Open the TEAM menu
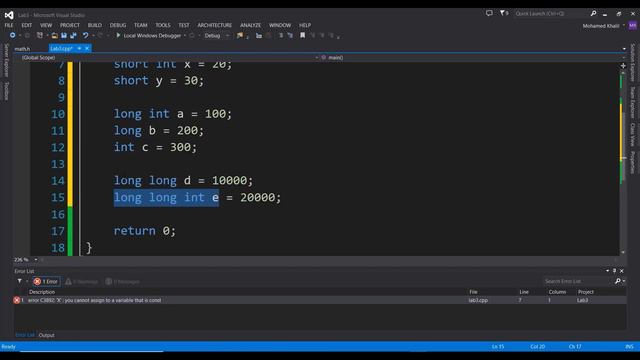The height and width of the screenshot is (360, 640). tap(141, 25)
